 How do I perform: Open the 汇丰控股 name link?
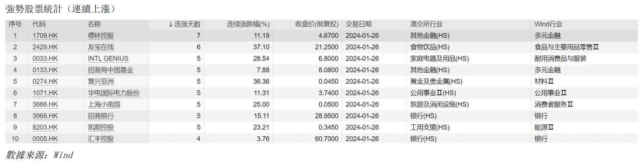pos(101,138)
